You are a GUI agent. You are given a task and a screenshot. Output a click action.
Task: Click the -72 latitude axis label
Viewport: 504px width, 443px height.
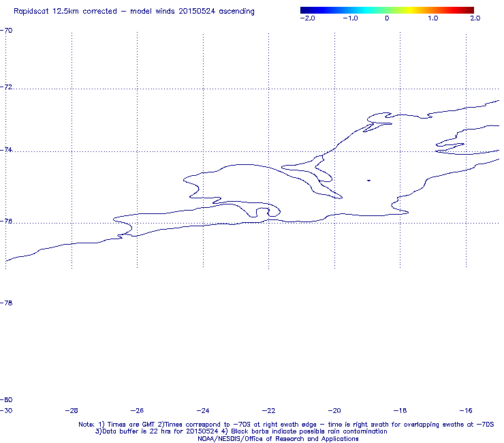pyautogui.click(x=6, y=87)
